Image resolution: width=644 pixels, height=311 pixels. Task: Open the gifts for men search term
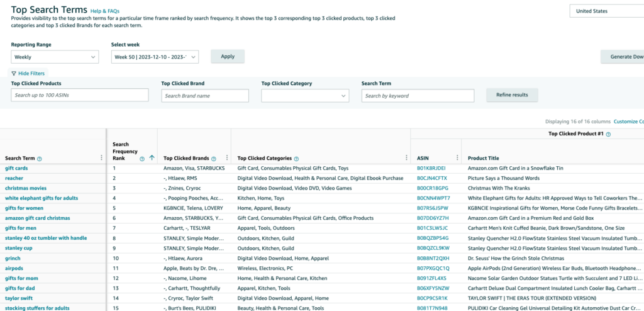point(21,228)
